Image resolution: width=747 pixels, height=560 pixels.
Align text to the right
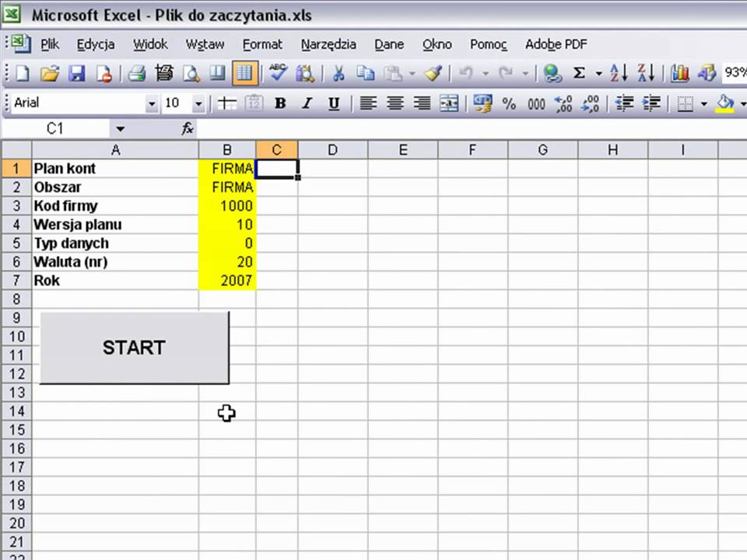tap(422, 103)
